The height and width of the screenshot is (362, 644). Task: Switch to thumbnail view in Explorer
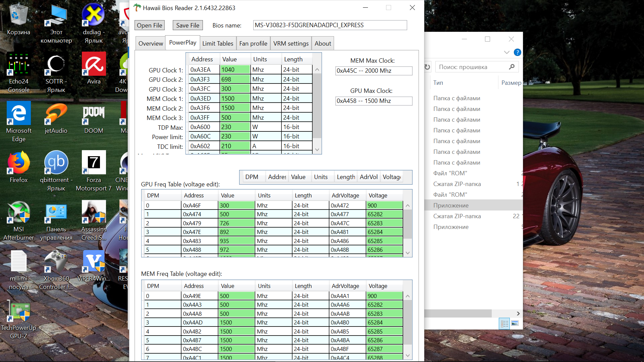pyautogui.click(x=515, y=323)
